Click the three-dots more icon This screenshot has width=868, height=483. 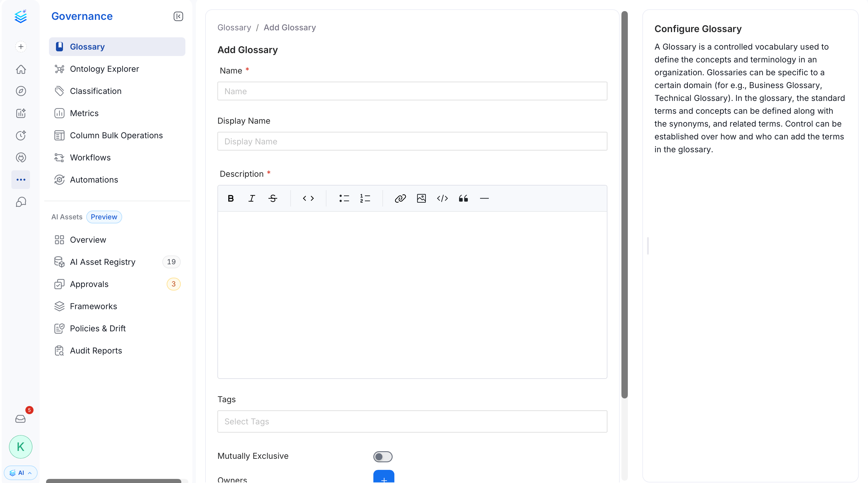(x=21, y=180)
